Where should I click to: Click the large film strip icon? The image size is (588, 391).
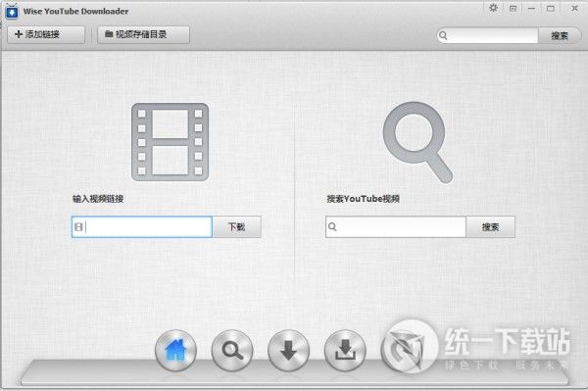tap(170, 142)
